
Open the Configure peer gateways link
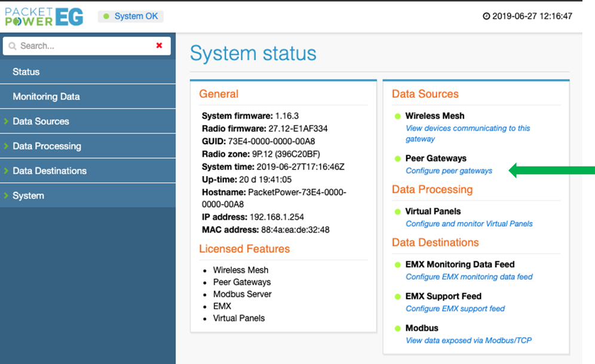(449, 171)
